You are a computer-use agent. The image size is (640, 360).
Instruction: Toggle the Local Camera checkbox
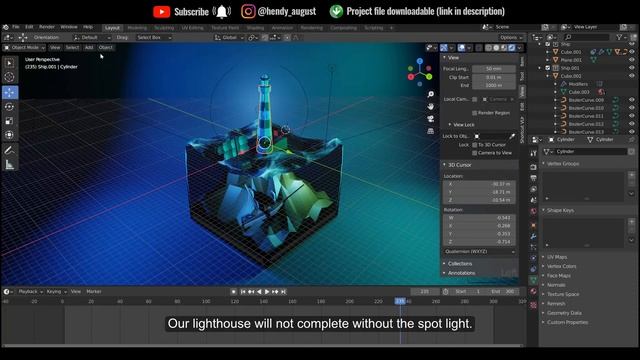pos(474,100)
